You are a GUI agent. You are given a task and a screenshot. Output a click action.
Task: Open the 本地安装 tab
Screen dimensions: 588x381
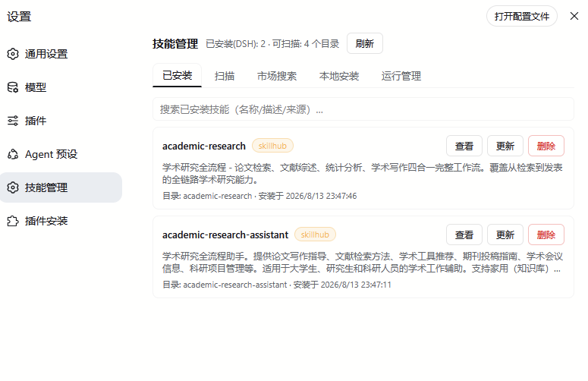339,76
